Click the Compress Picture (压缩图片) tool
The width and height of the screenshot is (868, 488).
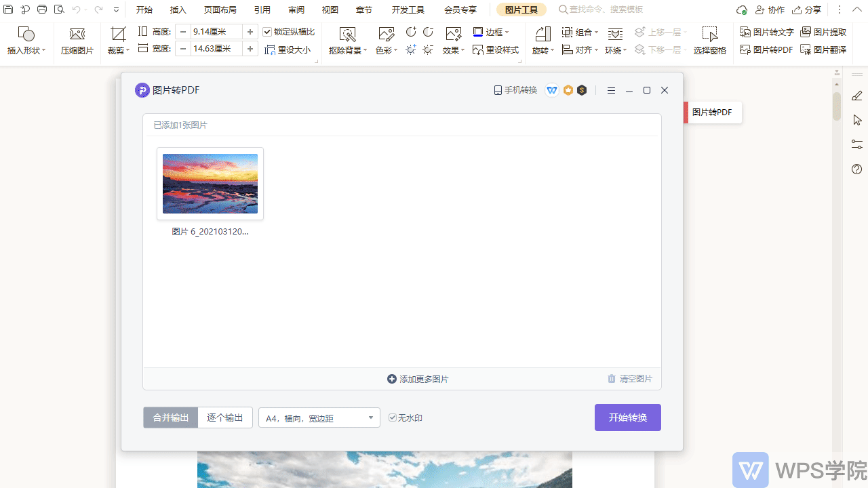77,41
